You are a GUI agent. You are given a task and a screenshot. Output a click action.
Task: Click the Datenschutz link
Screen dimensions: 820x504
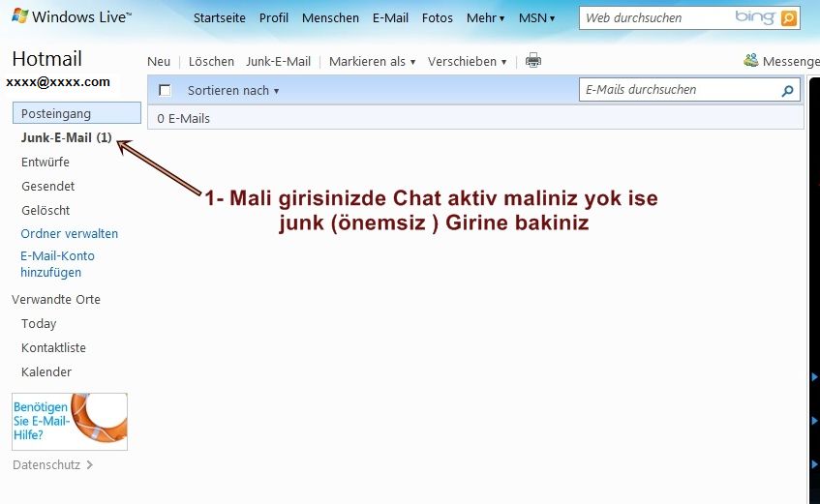tap(52, 464)
